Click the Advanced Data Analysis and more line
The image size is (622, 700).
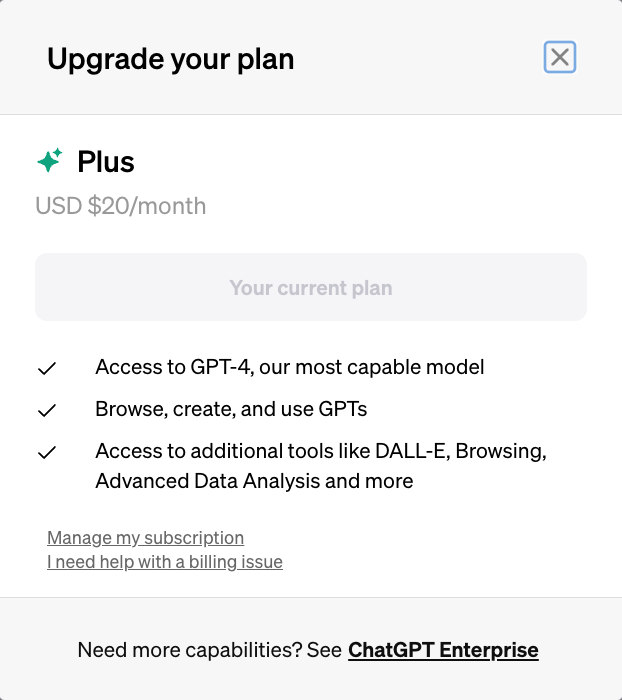[254, 481]
